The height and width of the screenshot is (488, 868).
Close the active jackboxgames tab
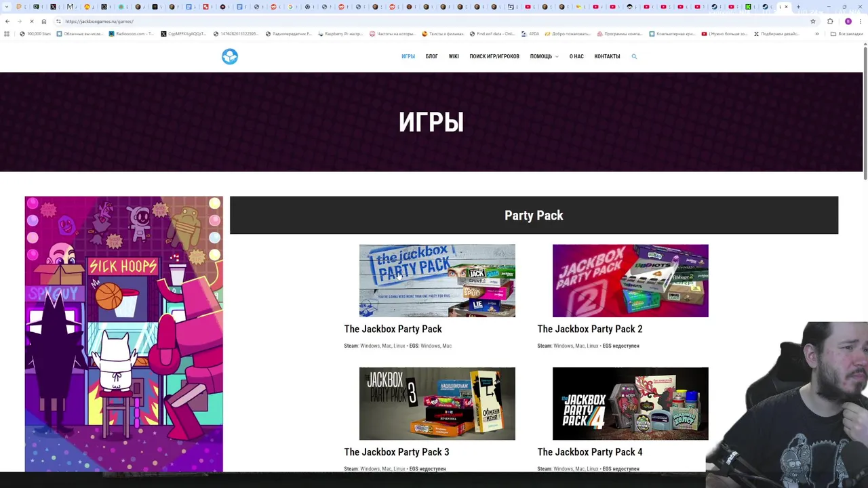pos(787,7)
